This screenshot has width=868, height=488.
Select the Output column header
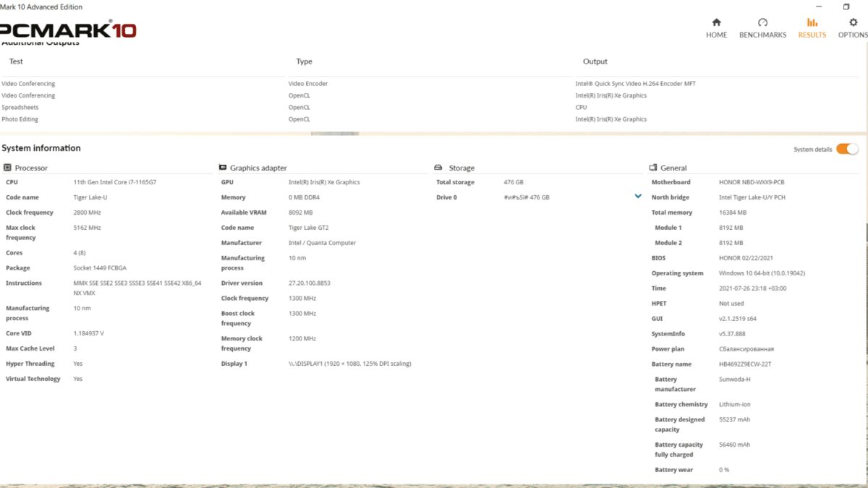click(595, 61)
